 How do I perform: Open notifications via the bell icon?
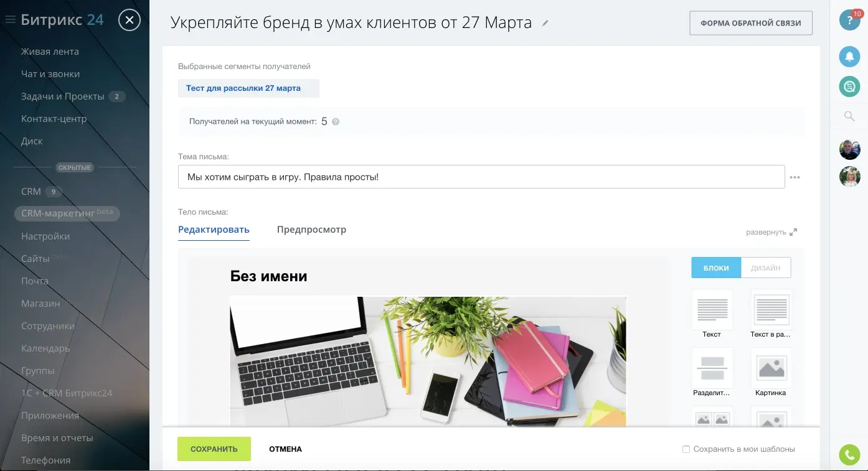point(849,56)
